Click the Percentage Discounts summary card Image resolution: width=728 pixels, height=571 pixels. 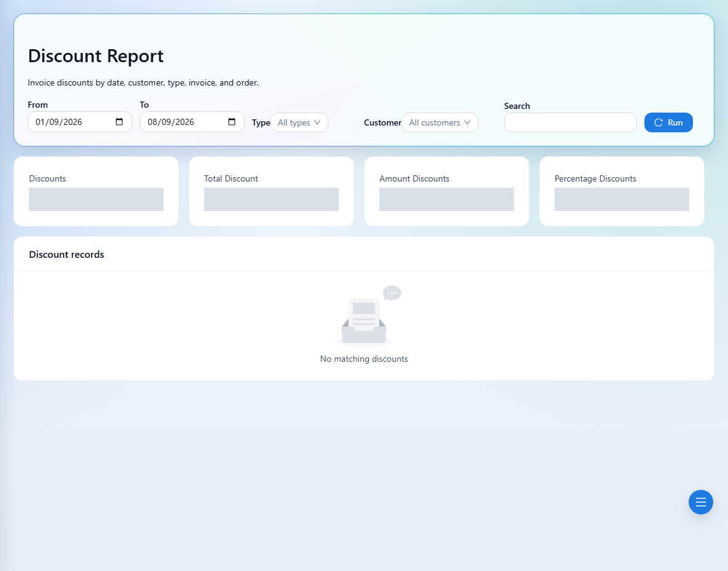(x=622, y=191)
